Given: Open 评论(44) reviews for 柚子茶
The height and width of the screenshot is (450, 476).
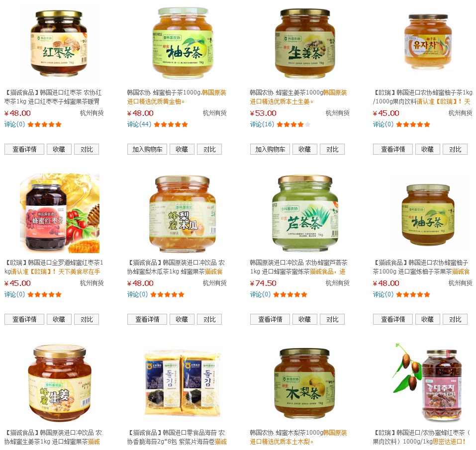Looking at the screenshot, I should (139, 124).
